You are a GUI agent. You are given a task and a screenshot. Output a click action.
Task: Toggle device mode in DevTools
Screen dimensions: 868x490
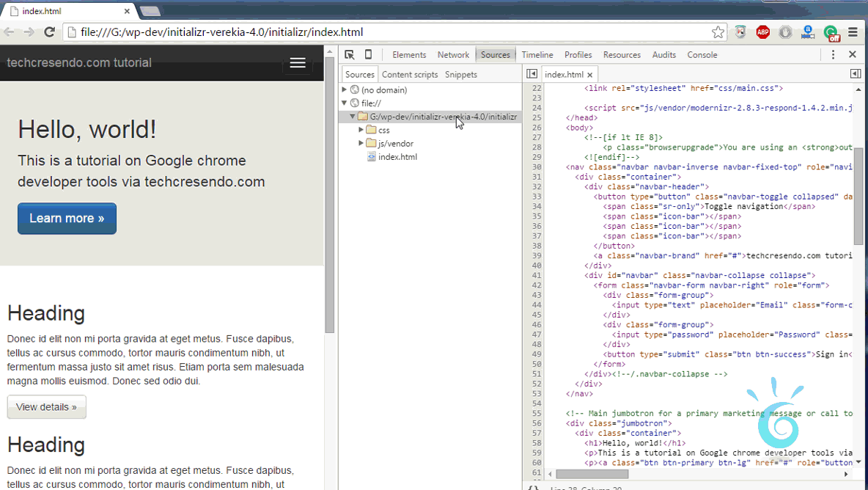(x=368, y=54)
